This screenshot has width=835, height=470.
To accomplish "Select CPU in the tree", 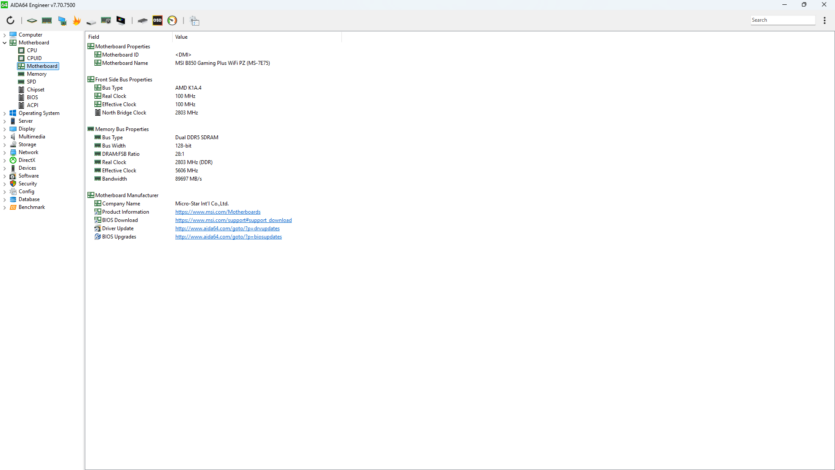I will point(32,50).
